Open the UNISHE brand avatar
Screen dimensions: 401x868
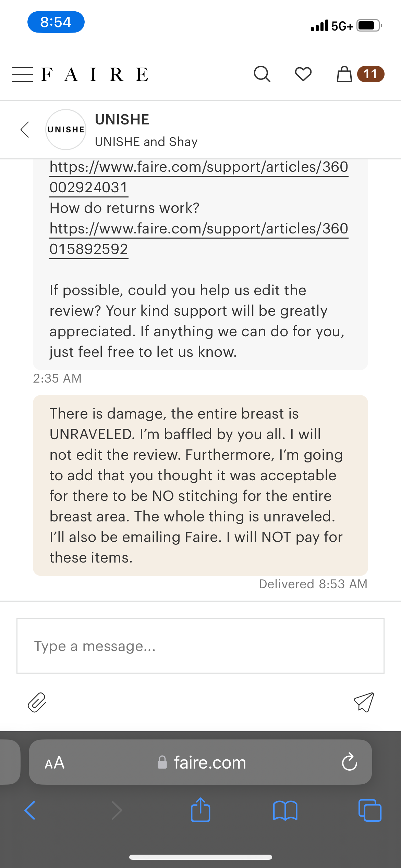click(66, 130)
